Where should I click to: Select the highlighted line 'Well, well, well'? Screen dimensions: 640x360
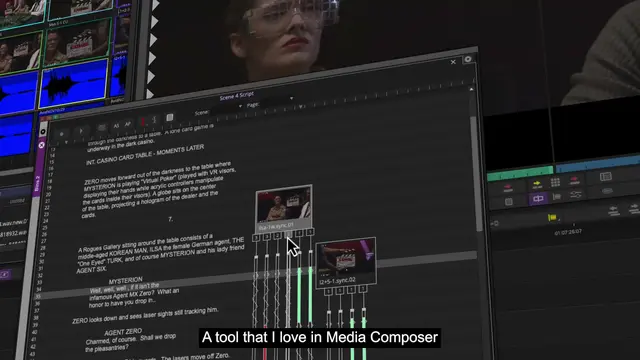click(x=124, y=288)
